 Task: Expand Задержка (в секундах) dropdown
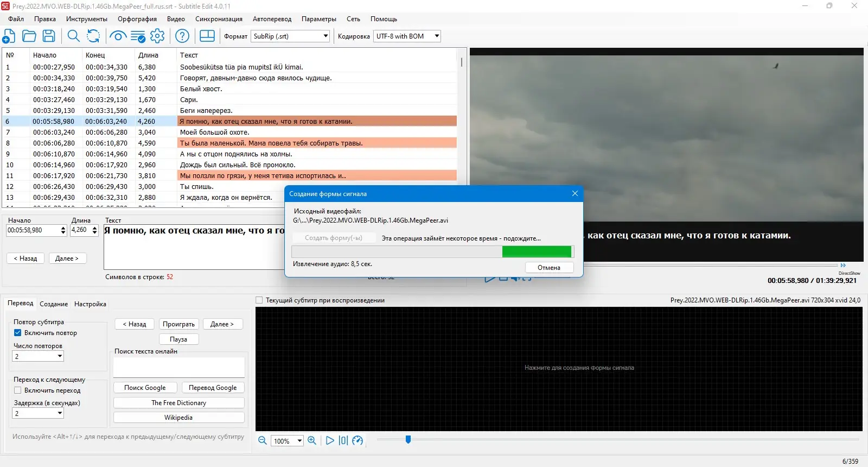38,413
